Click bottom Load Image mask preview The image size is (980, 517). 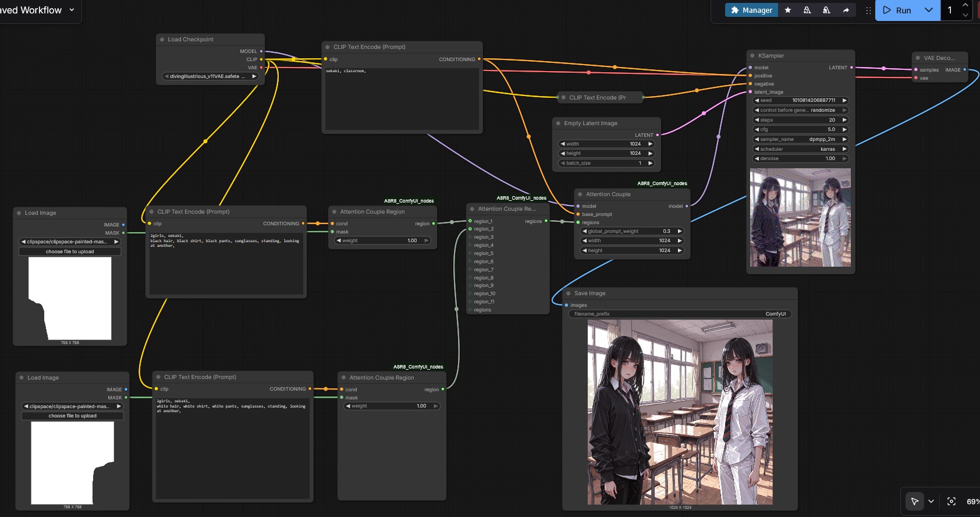tap(73, 463)
